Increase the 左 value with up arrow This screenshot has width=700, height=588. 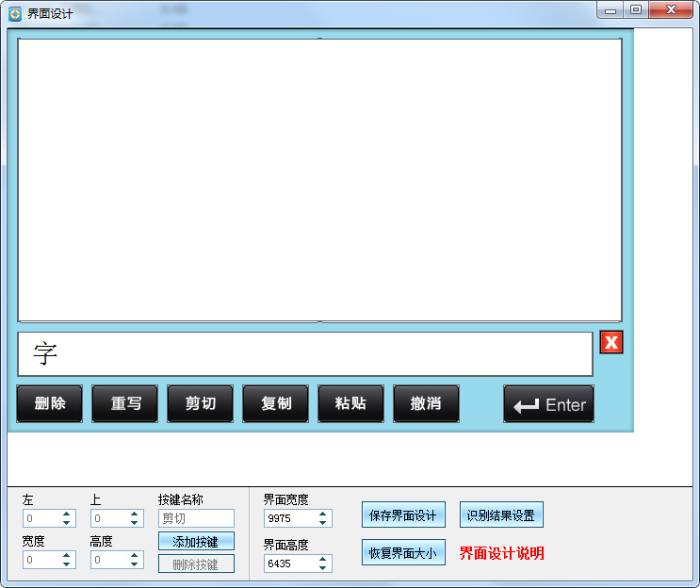[67, 514]
